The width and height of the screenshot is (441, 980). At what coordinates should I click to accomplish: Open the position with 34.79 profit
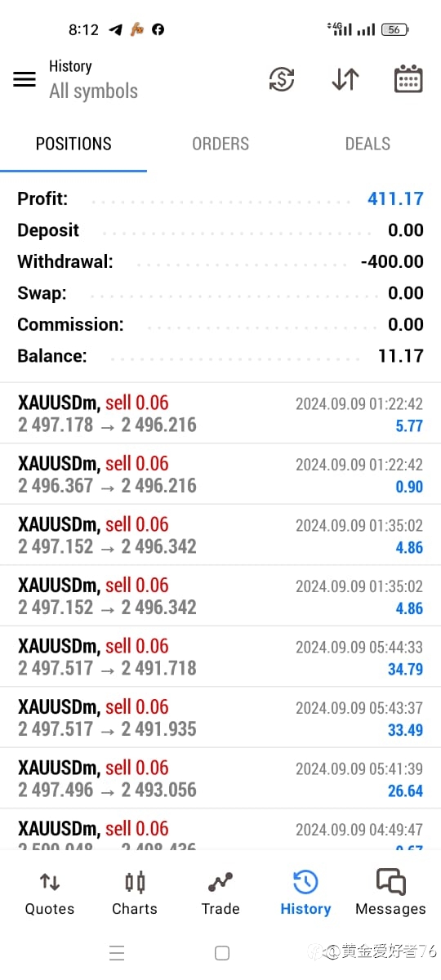pos(220,657)
